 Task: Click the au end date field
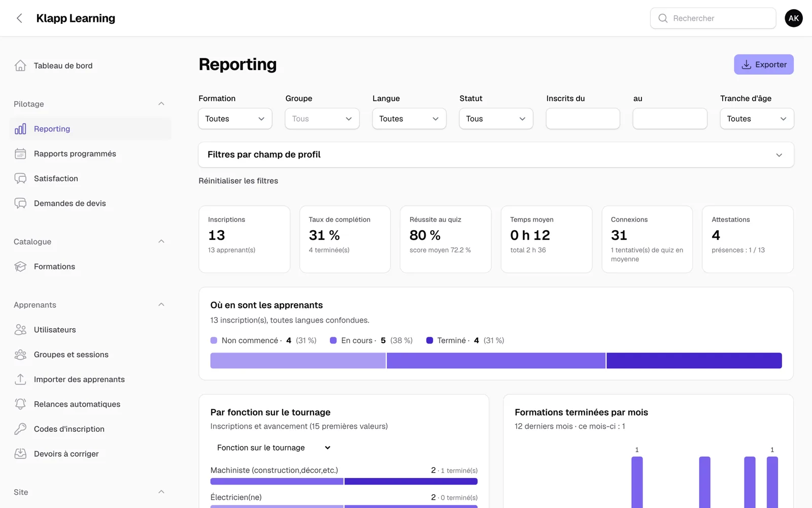pyautogui.click(x=670, y=119)
